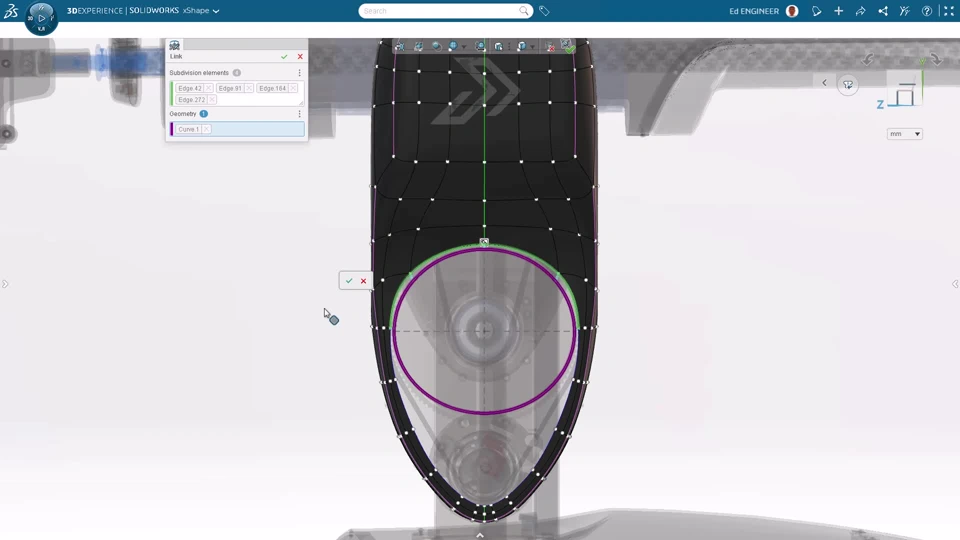
Task: Open the help question mark icon
Action: point(927,11)
